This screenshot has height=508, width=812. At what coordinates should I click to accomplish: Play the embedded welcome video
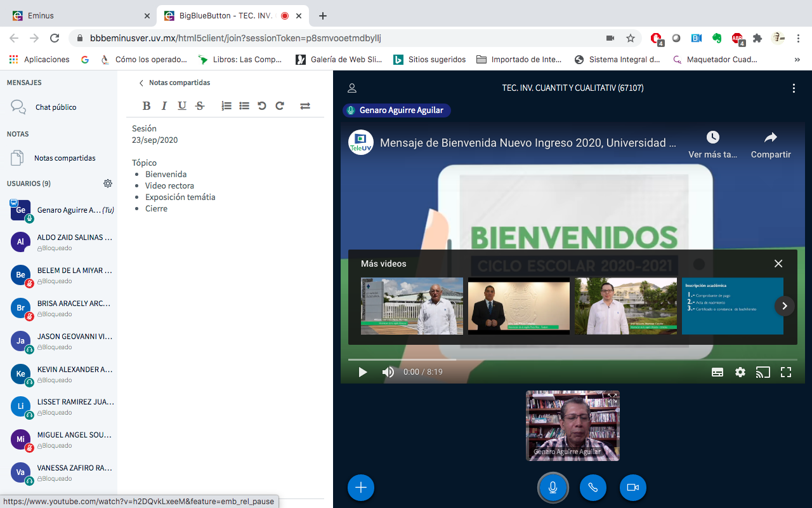click(x=362, y=372)
